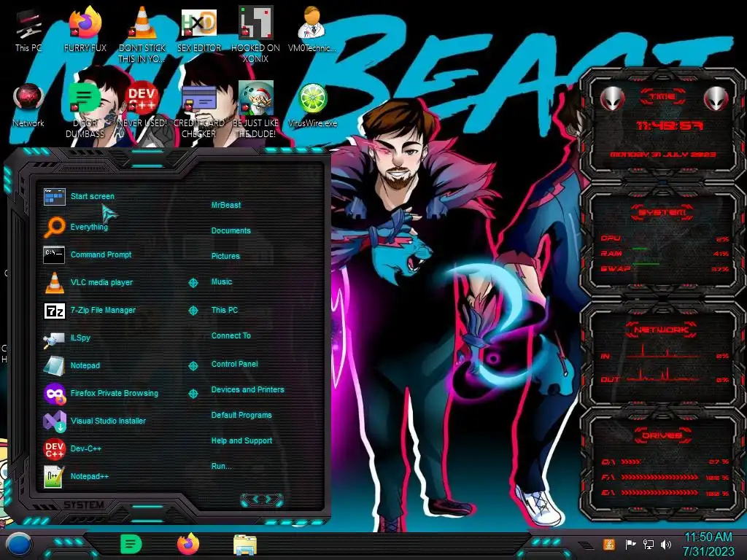Image resolution: width=747 pixels, height=560 pixels.
Task: Click the Action Center flag tray icon
Action: tap(630, 544)
